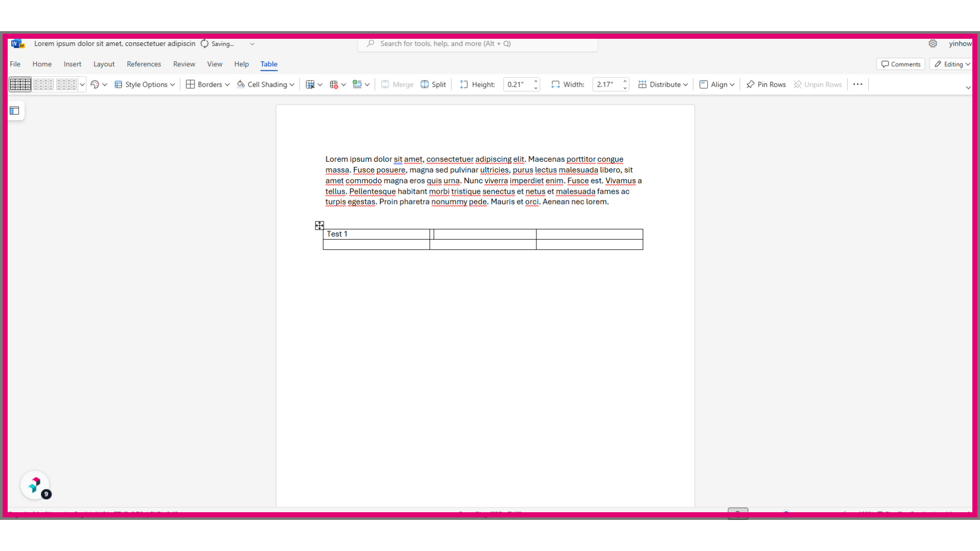Open the Borders dropdown
The image size is (980, 551).
[208, 85]
